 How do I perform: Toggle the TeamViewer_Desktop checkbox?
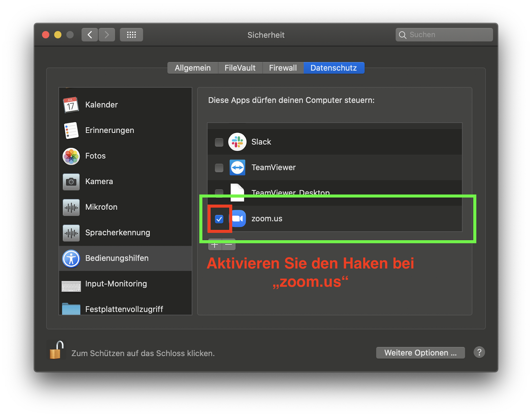click(219, 193)
